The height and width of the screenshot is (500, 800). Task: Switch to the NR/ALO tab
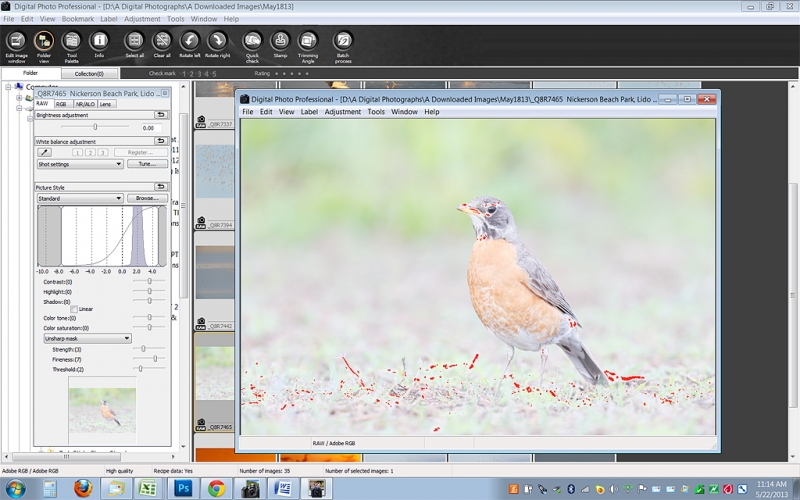coord(85,104)
